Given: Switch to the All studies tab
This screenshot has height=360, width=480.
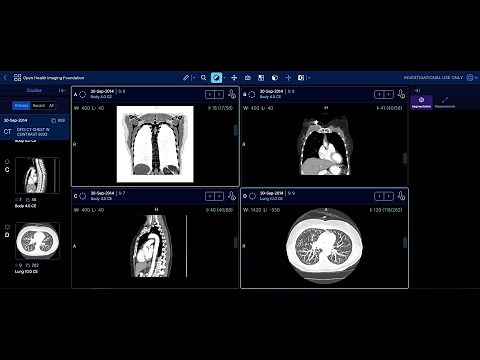Looking at the screenshot, I should click(x=51, y=105).
